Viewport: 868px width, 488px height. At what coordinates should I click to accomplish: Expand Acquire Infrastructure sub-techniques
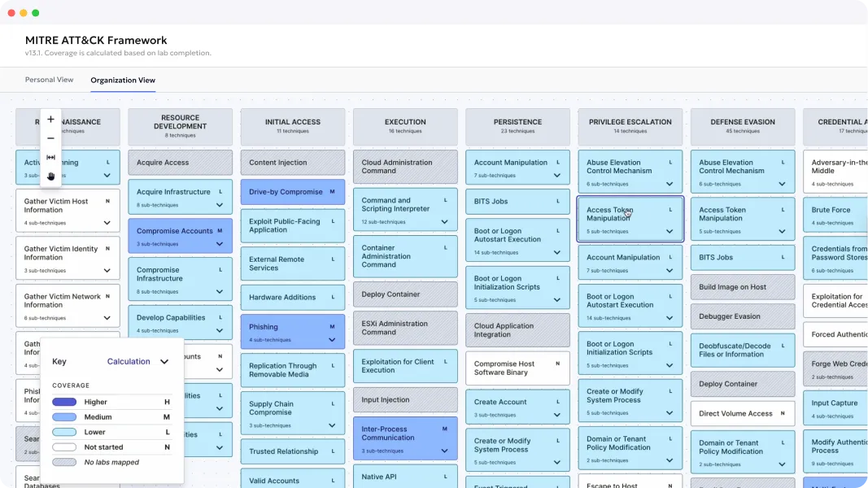pos(219,205)
